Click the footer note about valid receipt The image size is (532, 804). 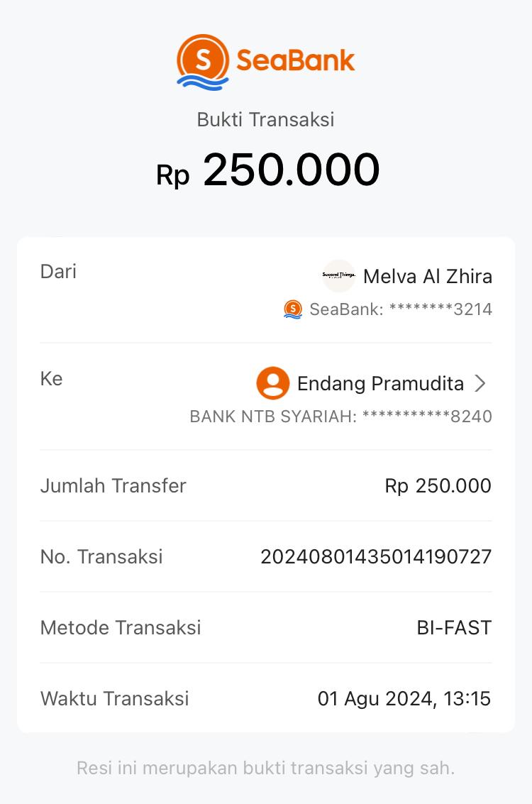265,768
